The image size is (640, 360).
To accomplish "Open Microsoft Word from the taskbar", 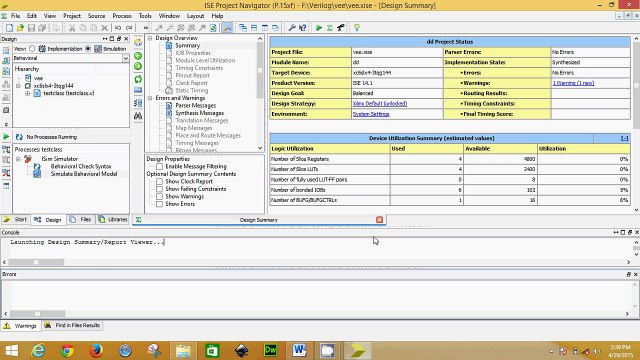I will [x=299, y=351].
